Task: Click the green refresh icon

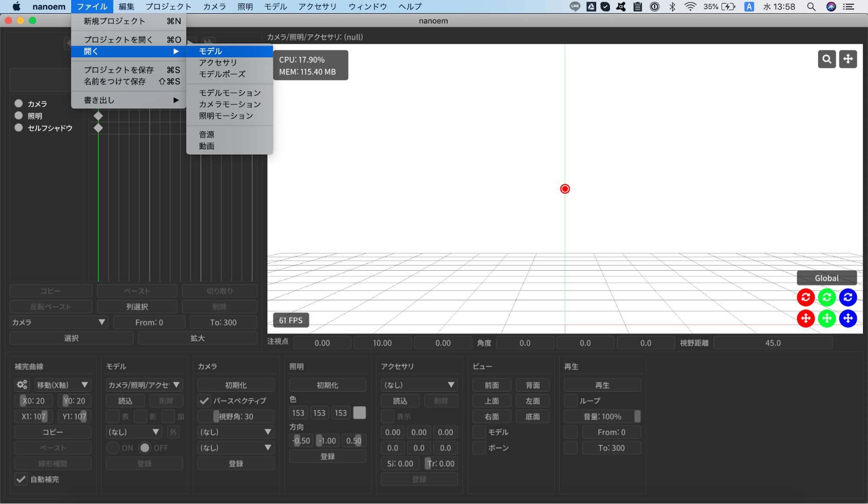Action: [x=827, y=297]
